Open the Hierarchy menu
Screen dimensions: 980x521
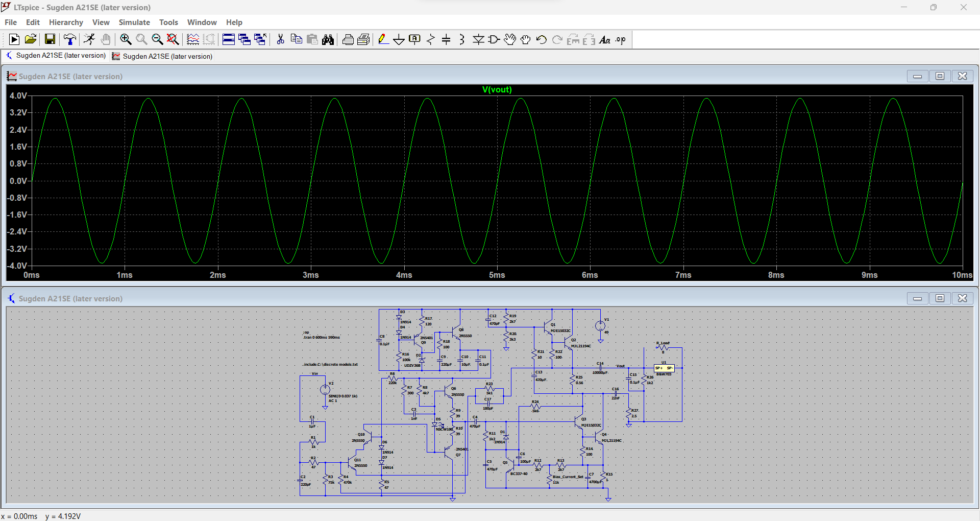66,22
